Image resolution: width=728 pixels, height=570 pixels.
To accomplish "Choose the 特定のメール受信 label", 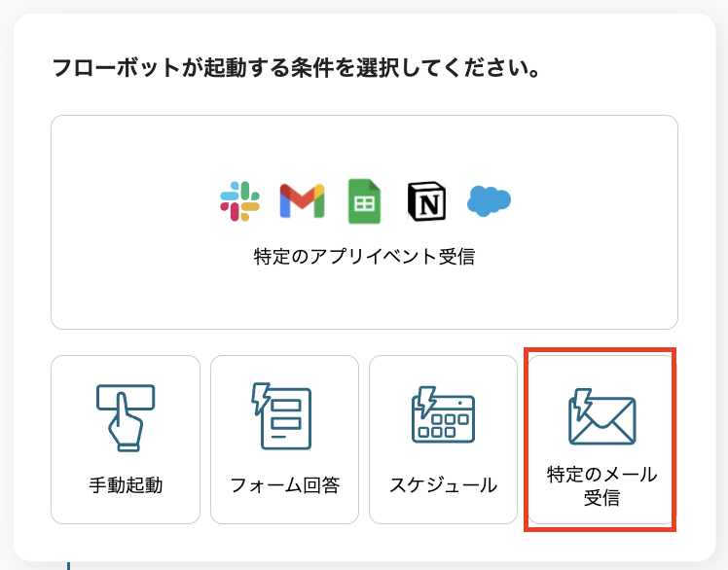I will coord(602,486).
